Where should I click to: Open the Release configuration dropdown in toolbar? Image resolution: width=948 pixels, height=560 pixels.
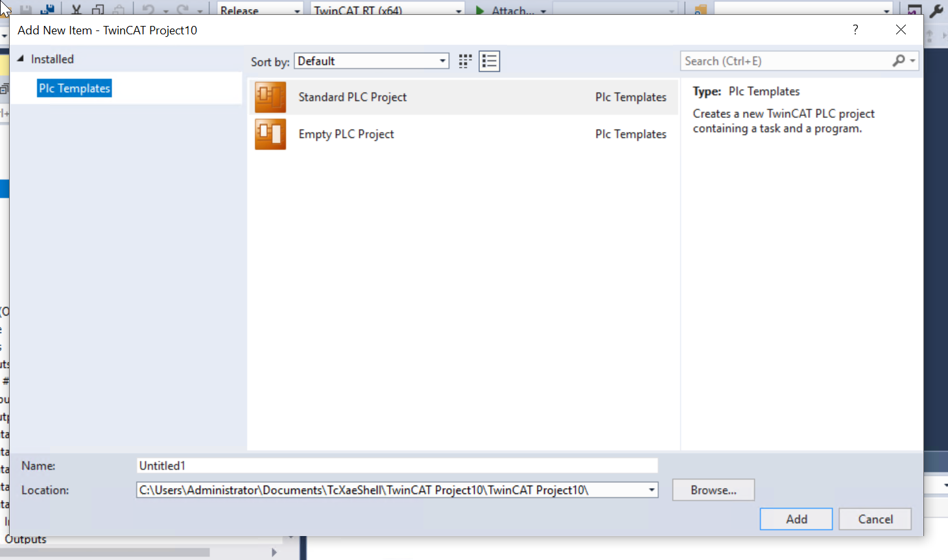click(260, 10)
